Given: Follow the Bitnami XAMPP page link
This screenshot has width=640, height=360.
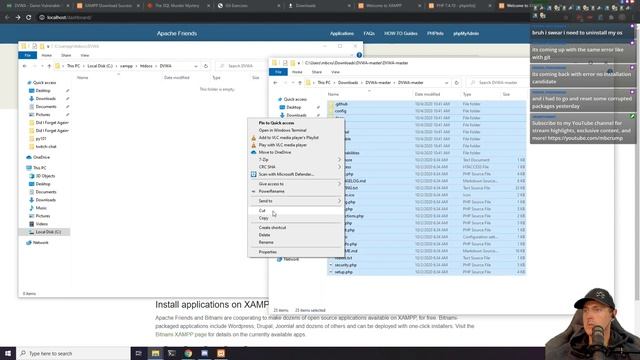Looking at the screenshot, I should tap(181, 334).
